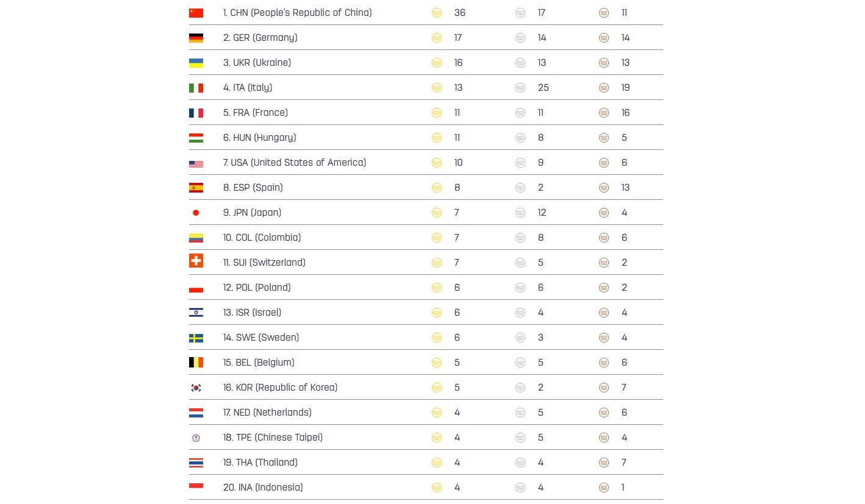Screen dimensions: 865x504
Task: Select the COL (Colombia) row label
Action: tap(262, 238)
